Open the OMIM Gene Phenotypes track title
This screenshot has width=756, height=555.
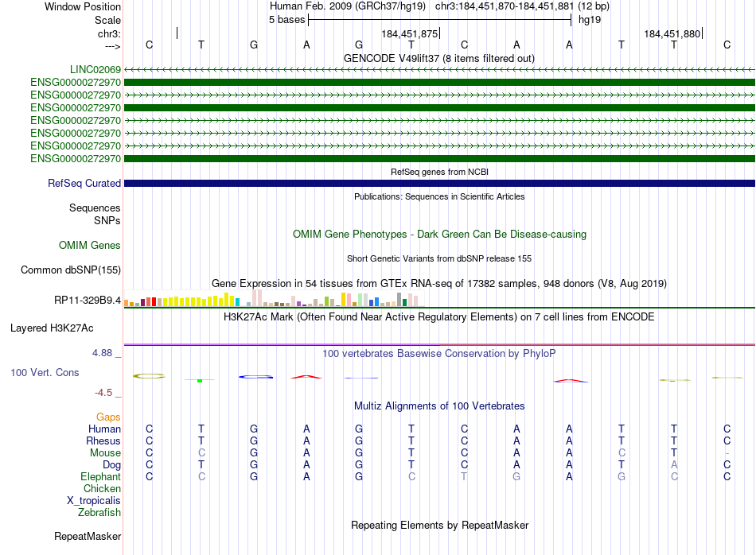(x=439, y=234)
